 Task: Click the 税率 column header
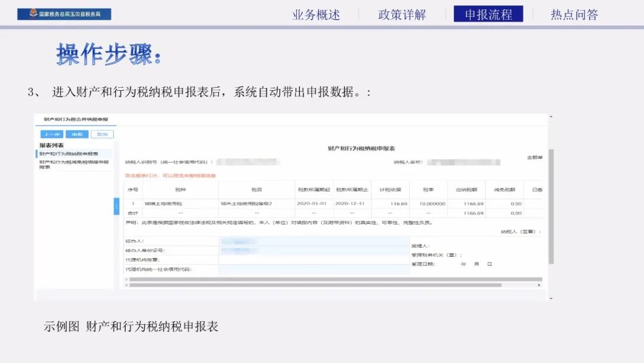click(428, 190)
